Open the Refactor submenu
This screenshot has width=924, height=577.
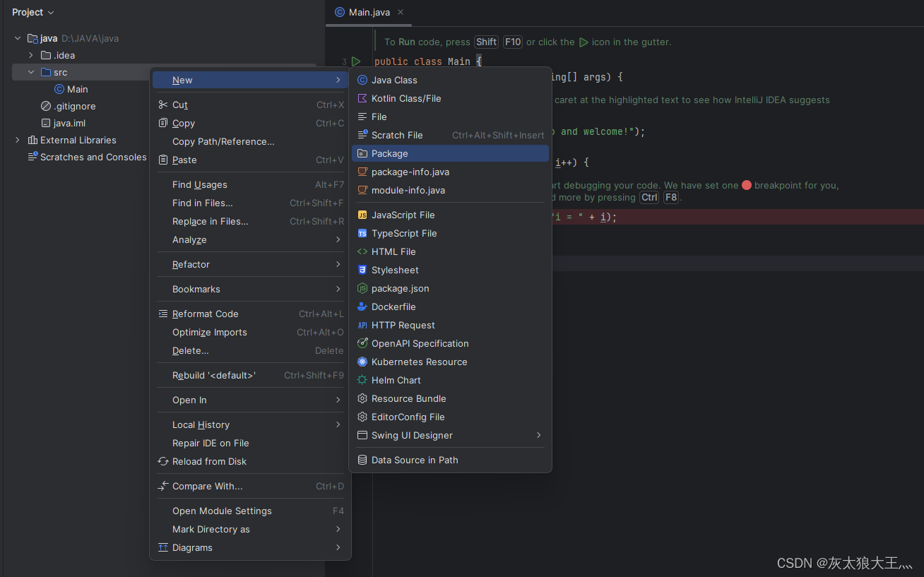251,264
